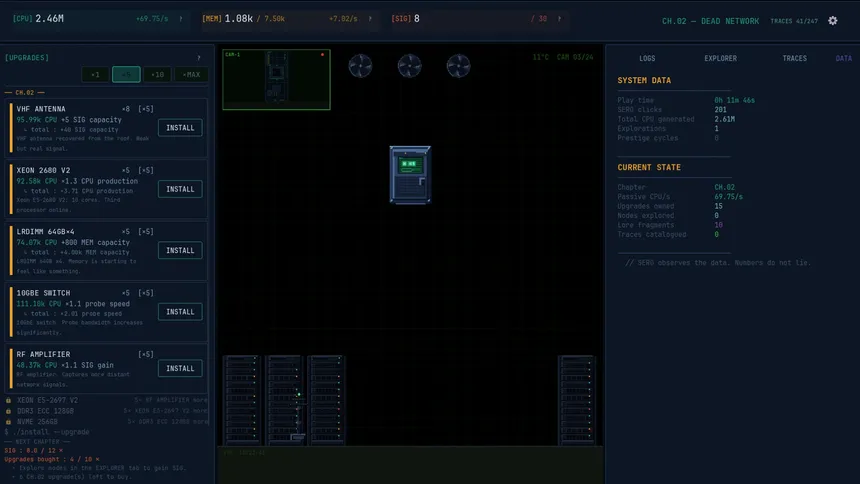Viewport: 860px width, 484px height.
Task: Click the VHF ANTENNA upgrade title
Action: 41,109
